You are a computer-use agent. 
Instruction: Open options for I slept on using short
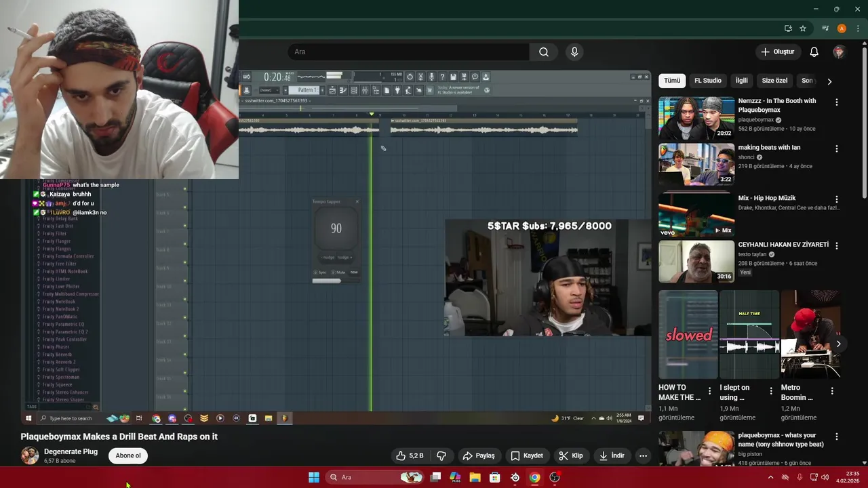tap(771, 391)
